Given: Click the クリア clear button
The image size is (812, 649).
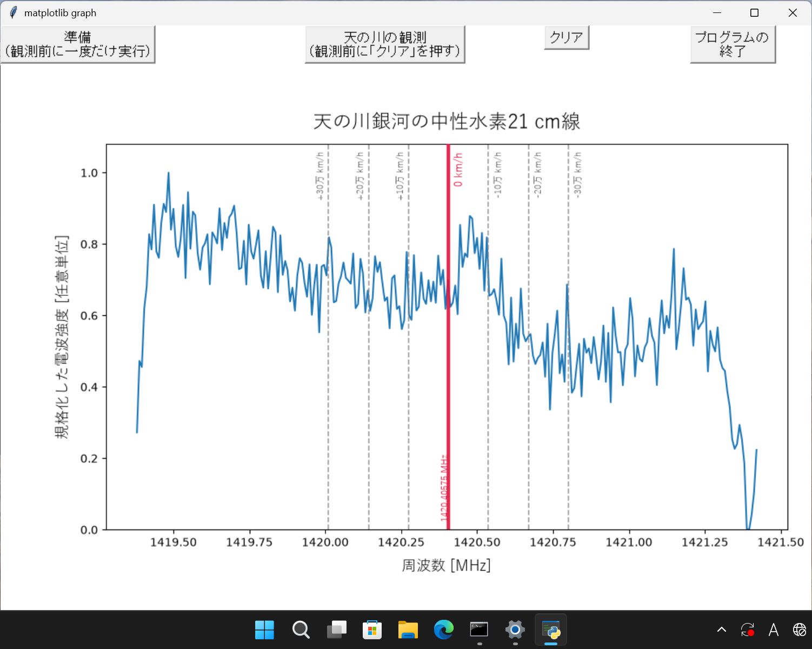Looking at the screenshot, I should click(x=567, y=38).
